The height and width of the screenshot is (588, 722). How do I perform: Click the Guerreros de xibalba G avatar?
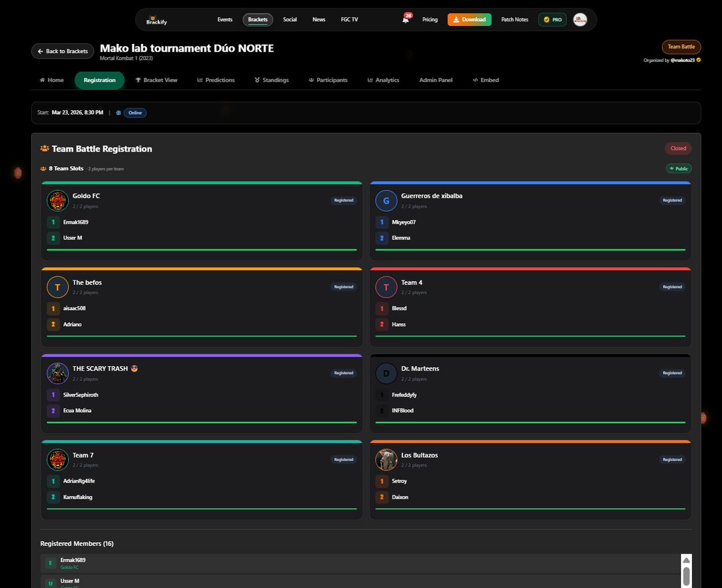(x=386, y=200)
